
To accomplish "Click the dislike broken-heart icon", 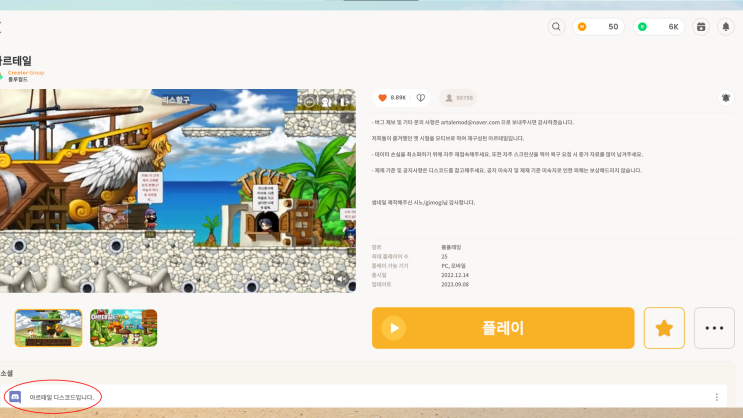I will tap(421, 98).
